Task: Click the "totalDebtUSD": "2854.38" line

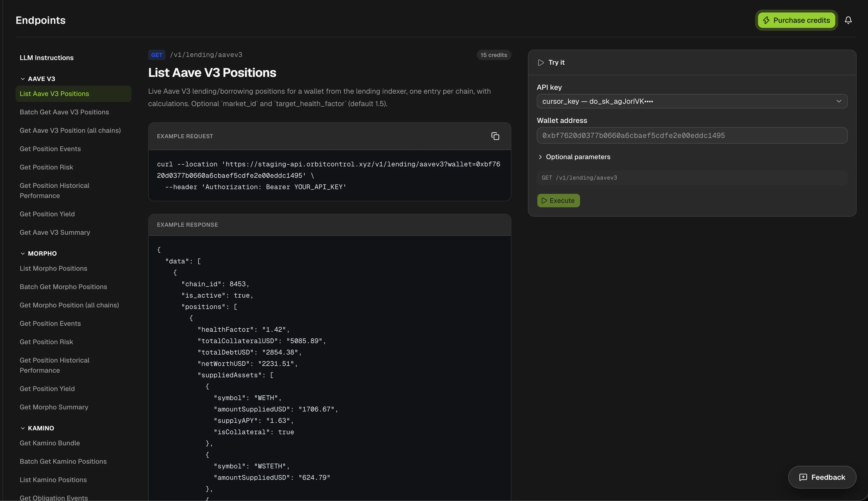Action: [250, 352]
